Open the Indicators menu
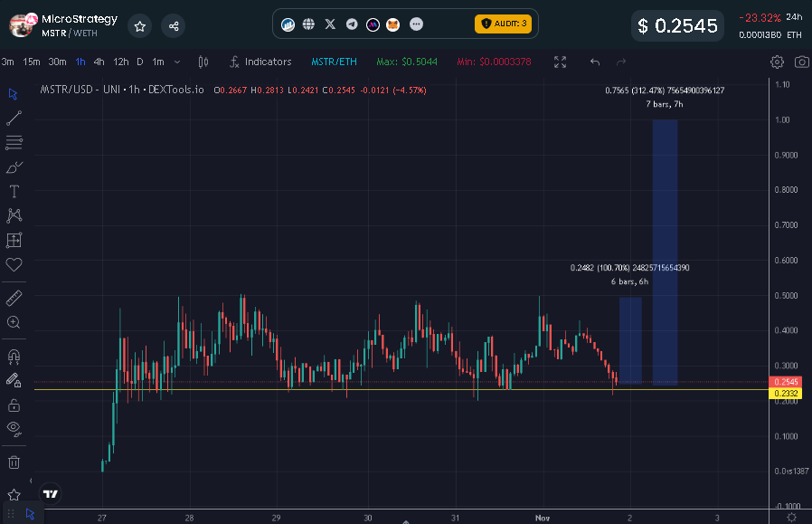812x524 pixels. (260, 62)
